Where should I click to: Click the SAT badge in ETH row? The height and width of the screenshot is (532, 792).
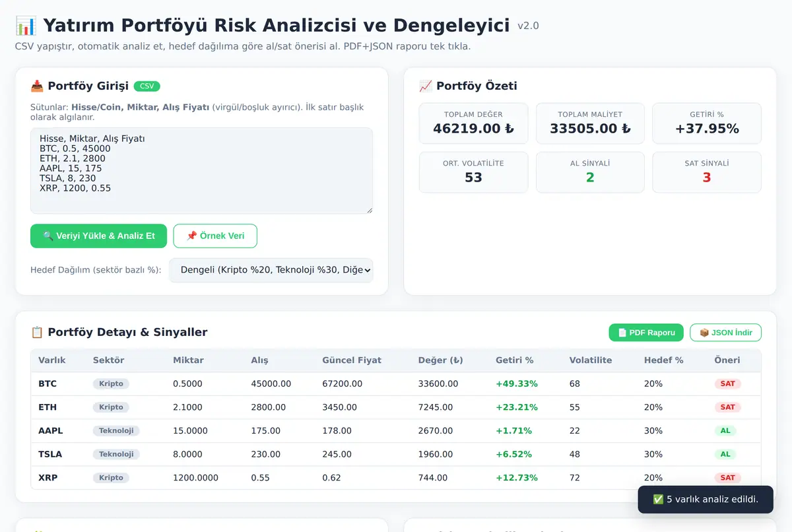click(x=727, y=407)
